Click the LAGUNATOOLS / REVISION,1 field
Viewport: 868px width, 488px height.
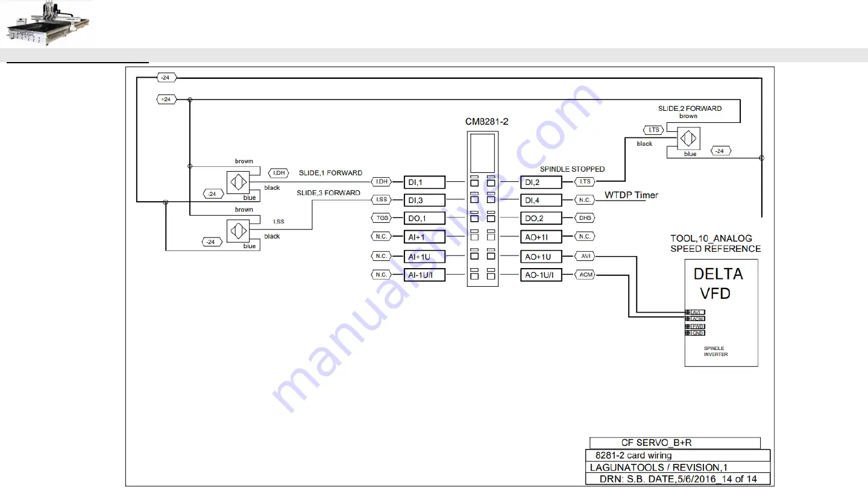tap(678, 467)
